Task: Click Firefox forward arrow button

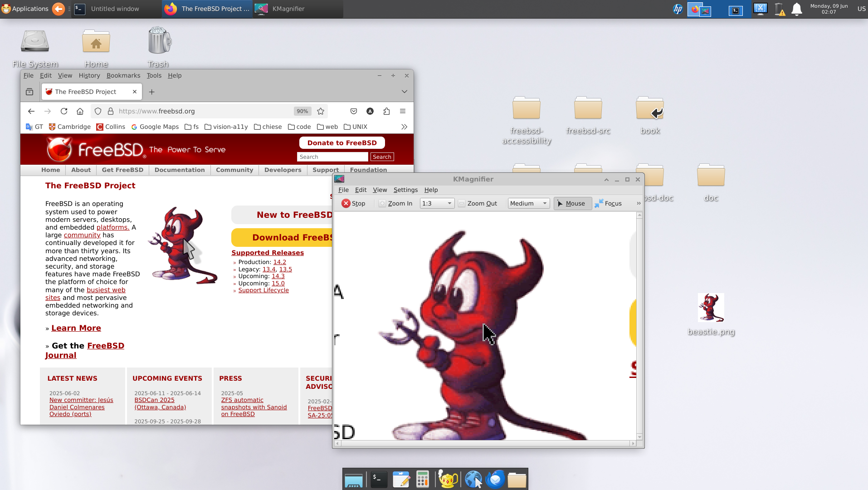Action: 48,111
